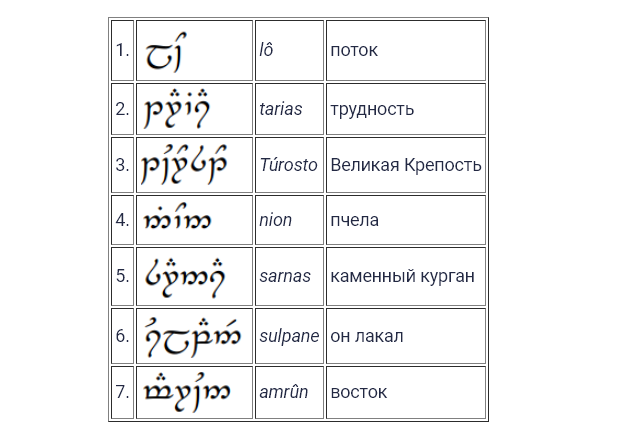The image size is (641, 440).
Task: Click the translation поток
Action: point(354,50)
